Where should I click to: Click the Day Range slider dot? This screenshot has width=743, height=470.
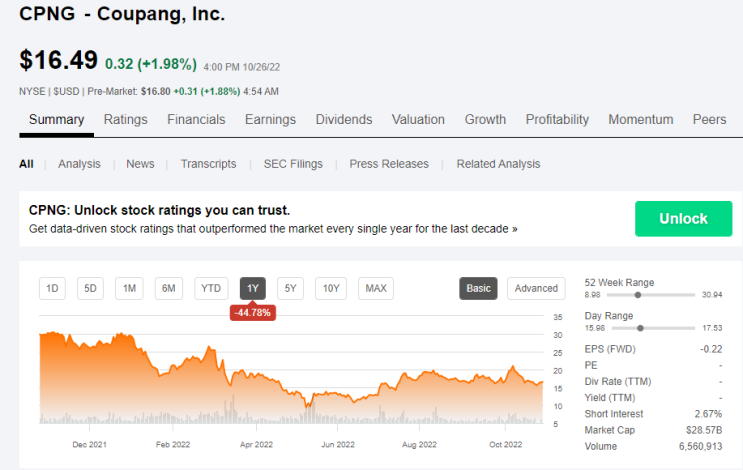[640, 328]
